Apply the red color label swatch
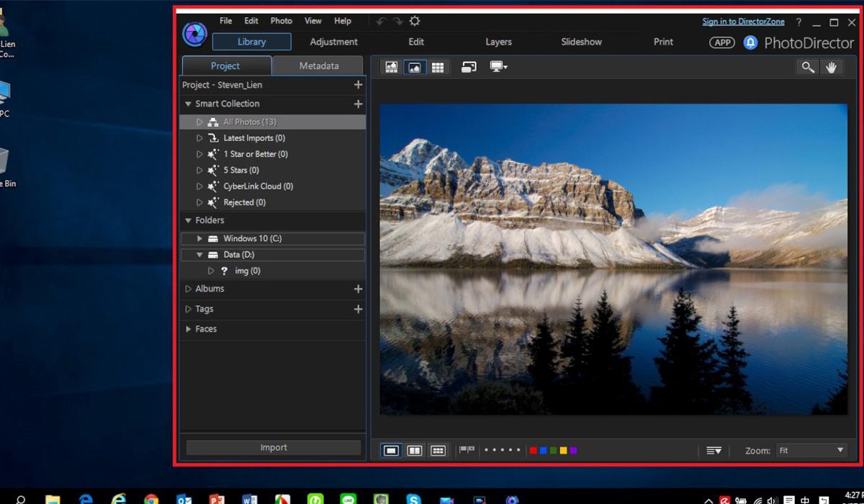This screenshot has width=864, height=504. [533, 450]
